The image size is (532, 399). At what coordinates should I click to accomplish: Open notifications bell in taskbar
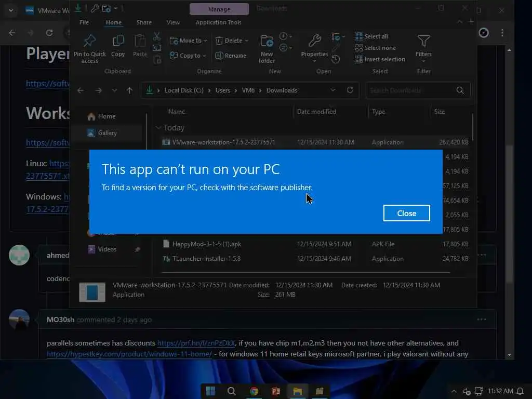520,392
